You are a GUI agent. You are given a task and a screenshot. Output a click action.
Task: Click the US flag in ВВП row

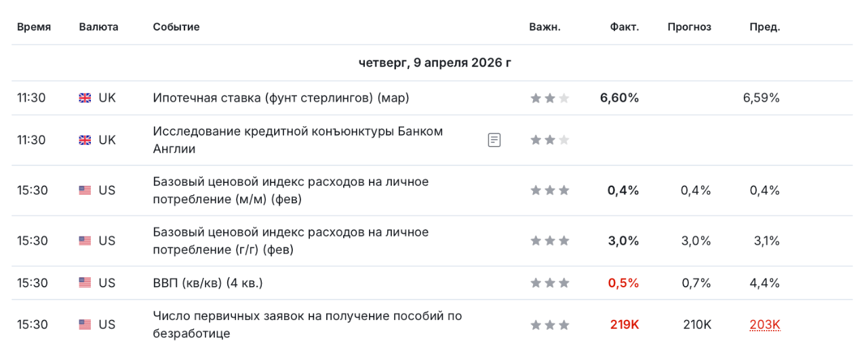pos(85,283)
